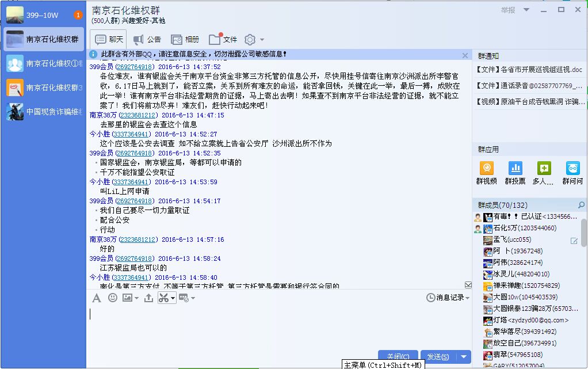The image size is (588, 369).
Task: Dismiss the external QQ security warning bar
Action: pyautogui.click(x=465, y=56)
